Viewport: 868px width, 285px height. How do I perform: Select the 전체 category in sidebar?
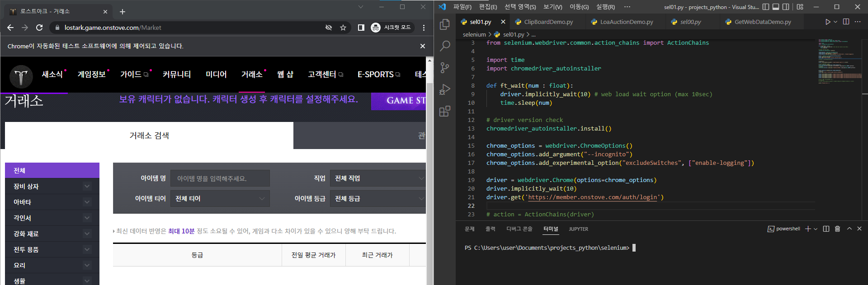52,170
